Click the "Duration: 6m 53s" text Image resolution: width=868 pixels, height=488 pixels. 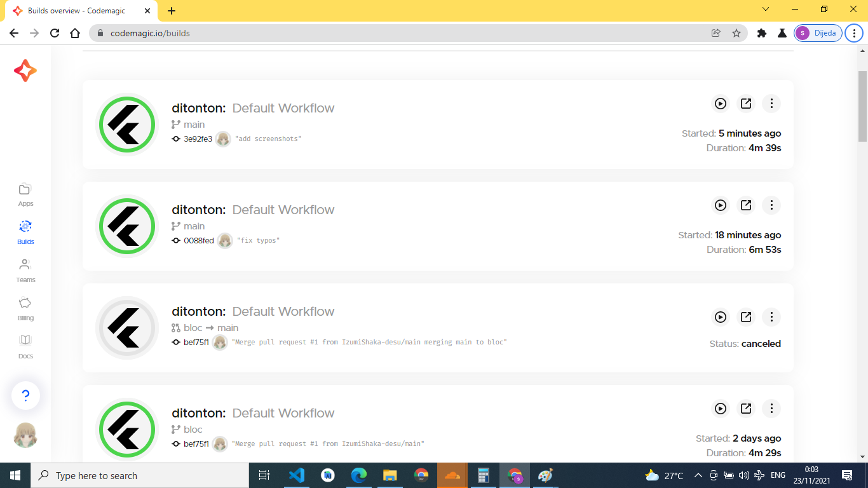click(x=744, y=250)
